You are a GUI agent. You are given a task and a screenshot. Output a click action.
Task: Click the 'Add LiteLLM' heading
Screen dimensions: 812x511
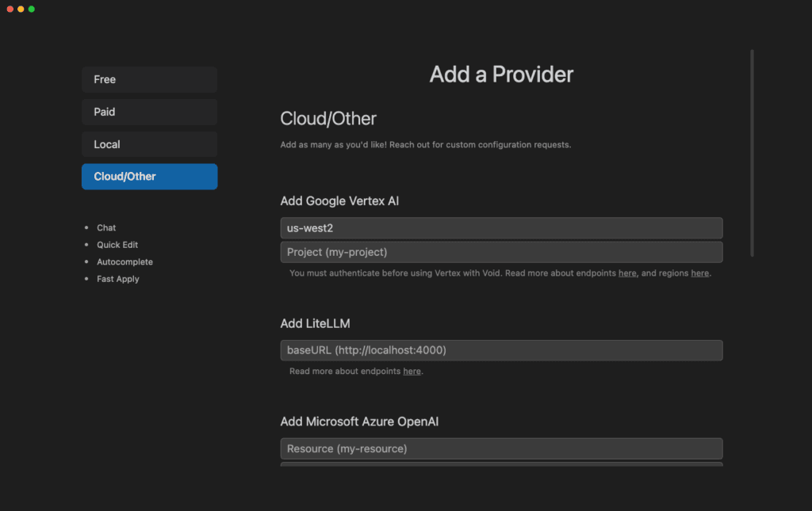tap(315, 324)
